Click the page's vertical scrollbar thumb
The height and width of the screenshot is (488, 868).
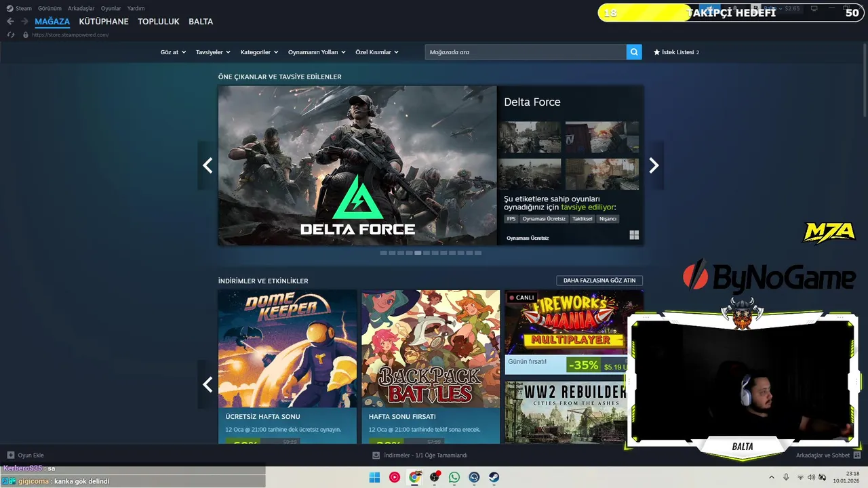[x=865, y=80]
